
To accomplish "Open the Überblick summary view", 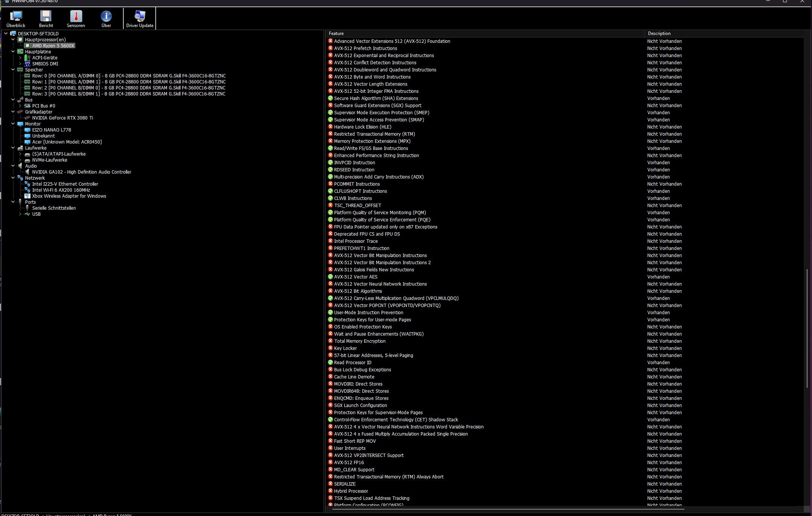I will pos(16,18).
